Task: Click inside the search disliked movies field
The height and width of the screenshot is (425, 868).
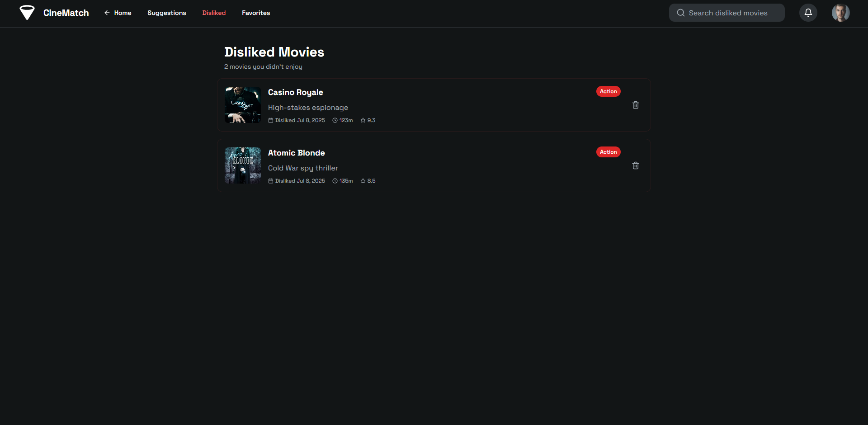Action: tap(732, 13)
